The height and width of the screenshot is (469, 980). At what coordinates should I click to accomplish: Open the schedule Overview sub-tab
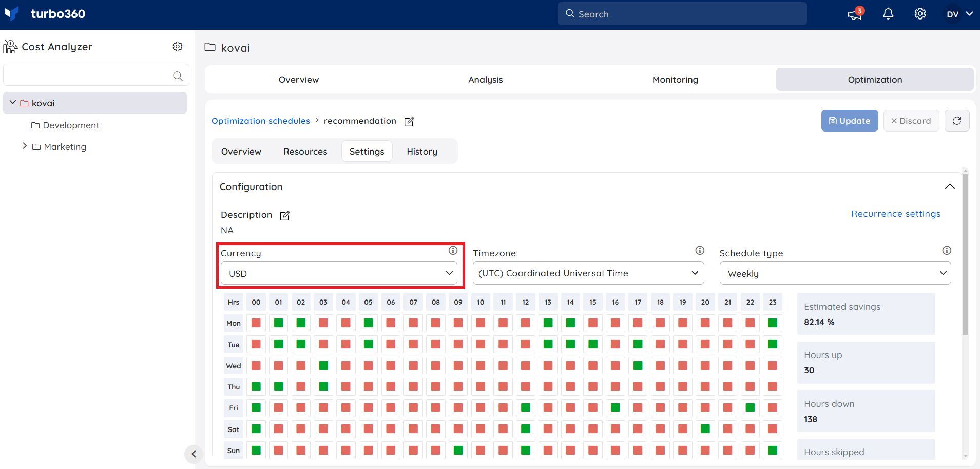pos(241,152)
